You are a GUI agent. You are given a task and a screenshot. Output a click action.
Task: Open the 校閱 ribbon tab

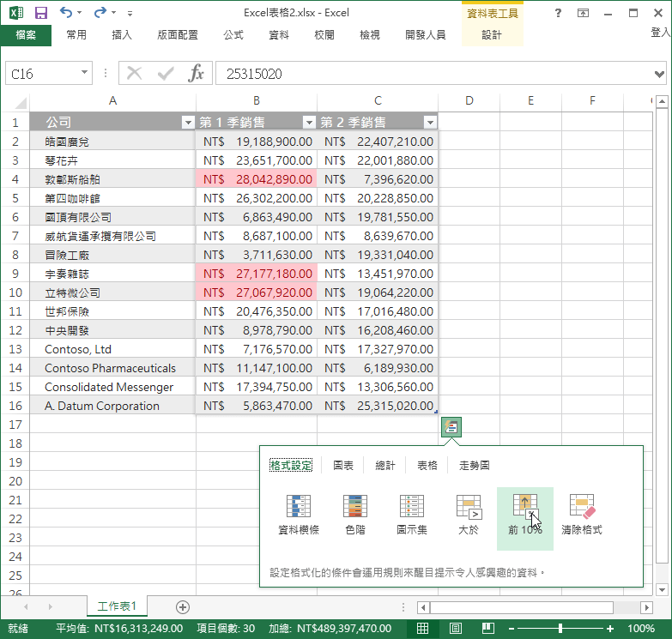pyautogui.click(x=324, y=34)
